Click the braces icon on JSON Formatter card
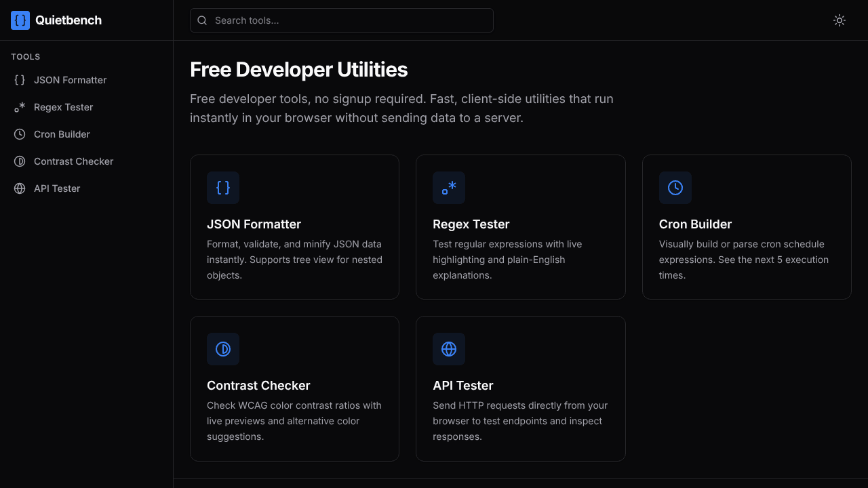This screenshot has height=488, width=868. point(223,188)
